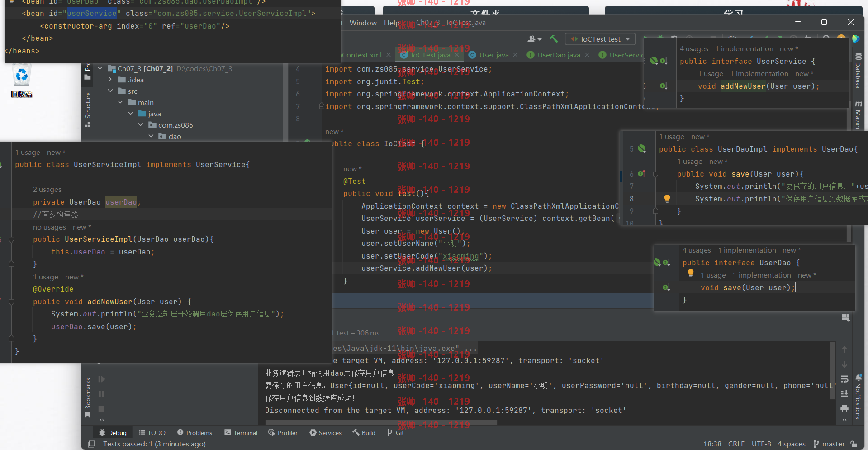Image resolution: width=868 pixels, height=450 pixels.
Task: Open the Structure tool window
Action: pos(88,109)
